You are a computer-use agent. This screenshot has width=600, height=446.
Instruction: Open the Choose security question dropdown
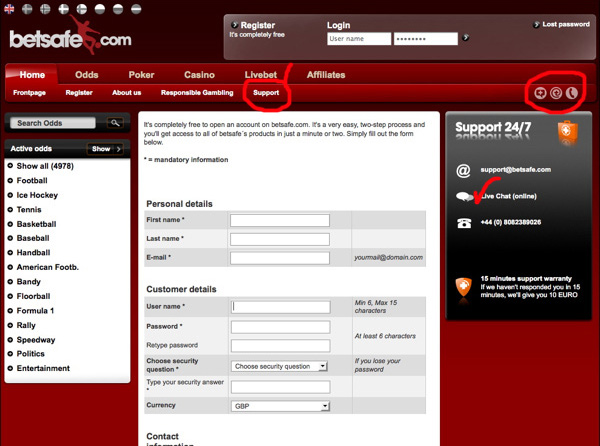(280, 366)
